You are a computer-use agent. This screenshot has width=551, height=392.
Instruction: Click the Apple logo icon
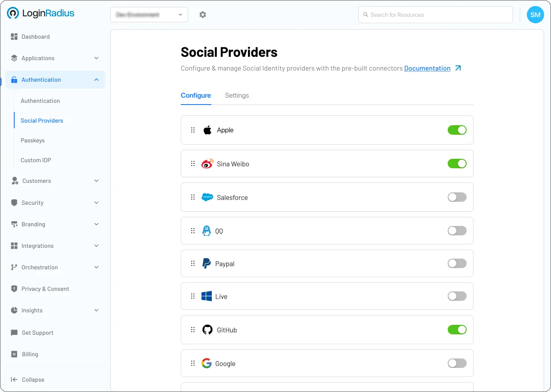pyautogui.click(x=207, y=130)
